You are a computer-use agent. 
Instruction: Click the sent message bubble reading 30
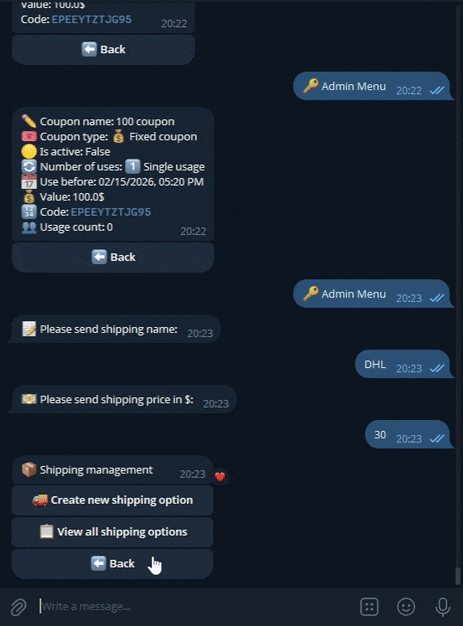tap(408, 434)
